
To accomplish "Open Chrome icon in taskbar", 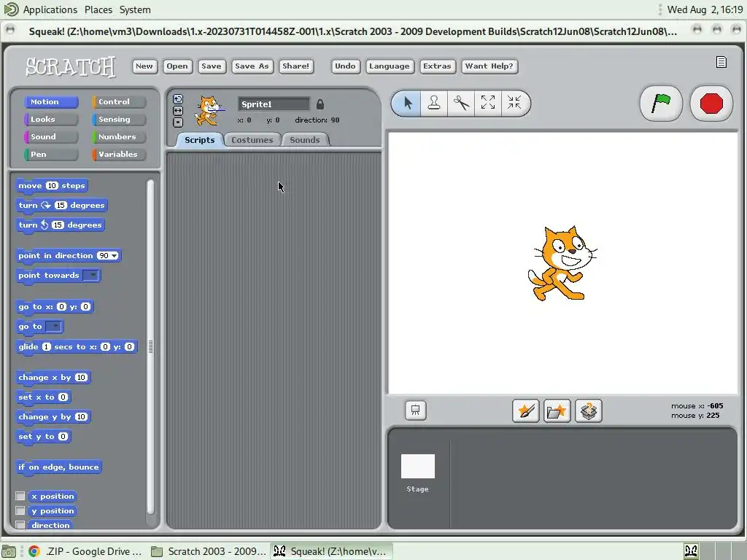I will 34,551.
